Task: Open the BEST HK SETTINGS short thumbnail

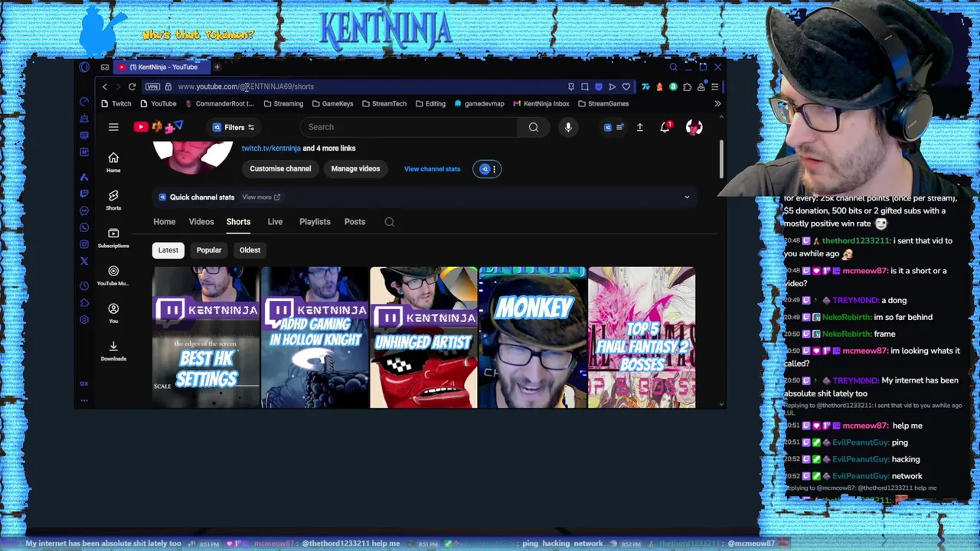Action: (x=206, y=337)
